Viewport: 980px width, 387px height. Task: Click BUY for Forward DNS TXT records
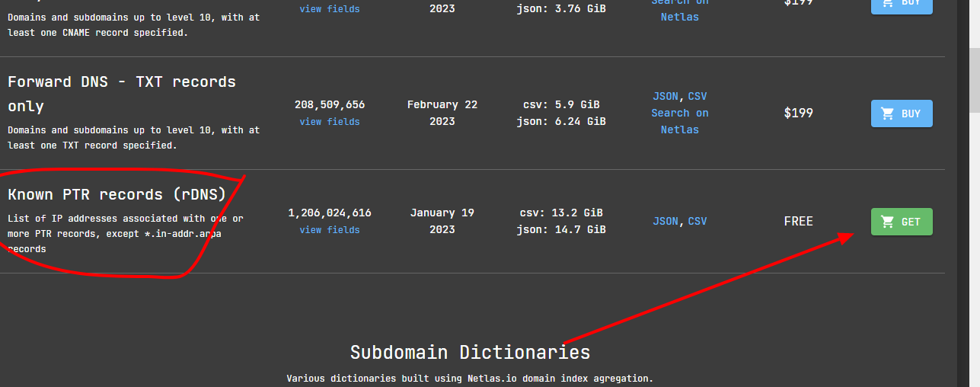[902, 114]
